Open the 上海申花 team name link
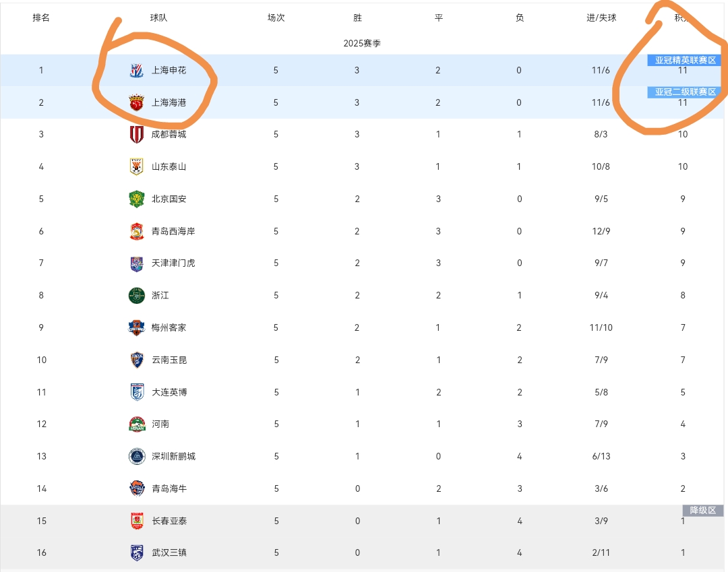728x572 pixels. click(x=169, y=71)
